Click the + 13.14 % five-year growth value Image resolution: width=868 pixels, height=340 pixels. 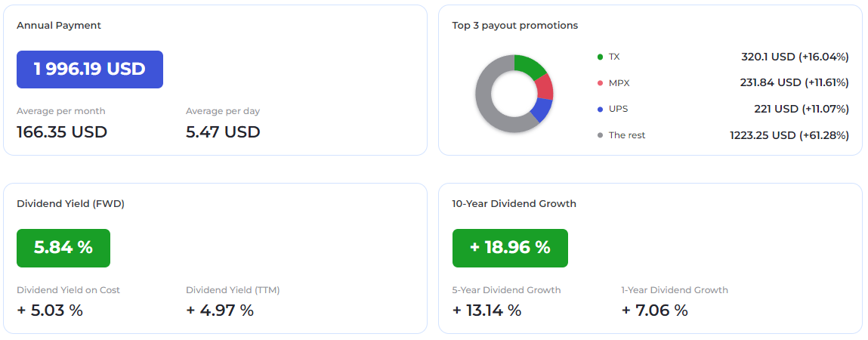click(x=487, y=310)
